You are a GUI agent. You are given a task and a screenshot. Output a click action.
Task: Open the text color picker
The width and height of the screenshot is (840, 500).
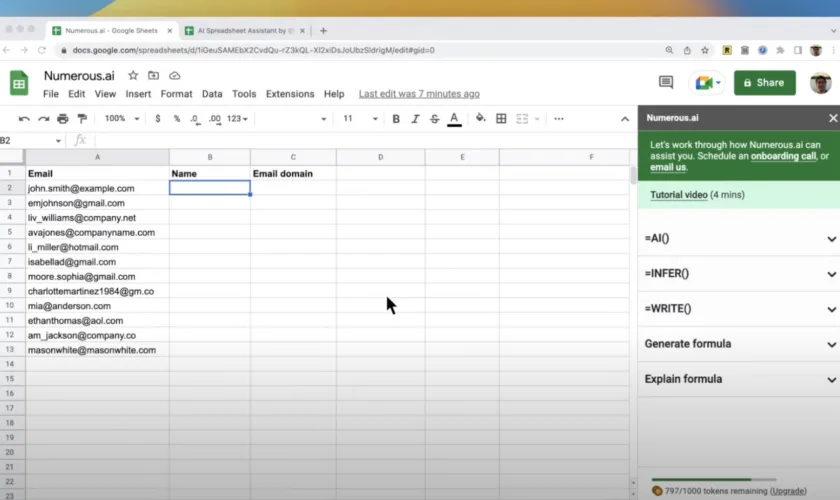pos(454,119)
